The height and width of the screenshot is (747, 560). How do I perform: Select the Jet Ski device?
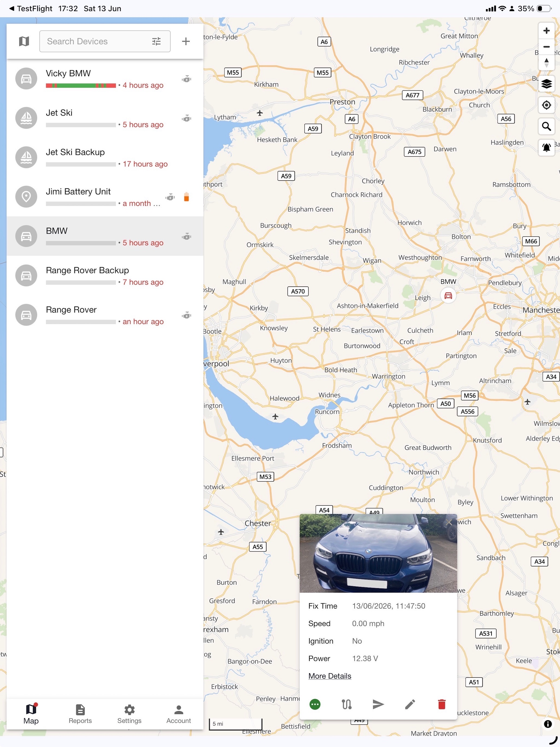pos(105,118)
